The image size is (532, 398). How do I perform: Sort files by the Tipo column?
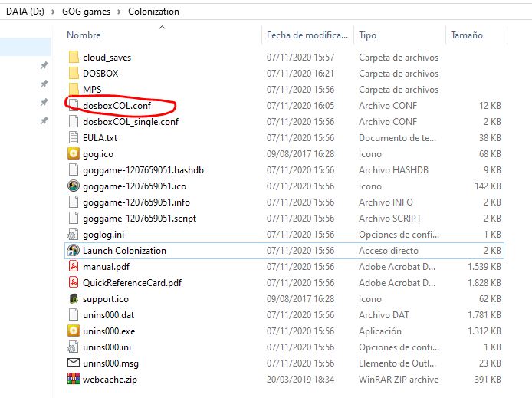367,35
